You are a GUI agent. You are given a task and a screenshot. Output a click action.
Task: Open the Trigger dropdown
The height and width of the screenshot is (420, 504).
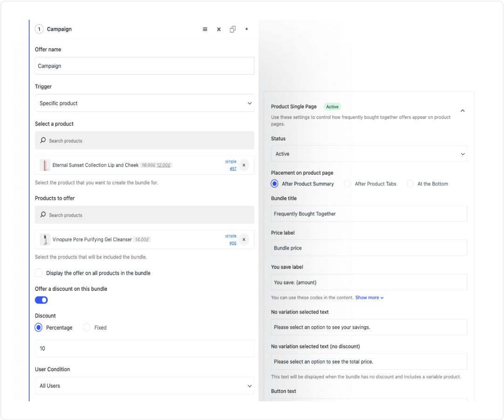pos(144,103)
